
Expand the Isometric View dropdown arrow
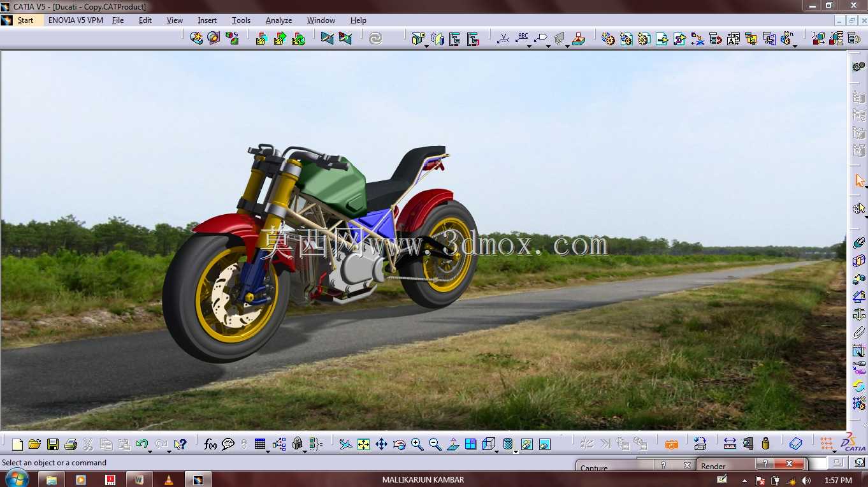click(x=496, y=451)
